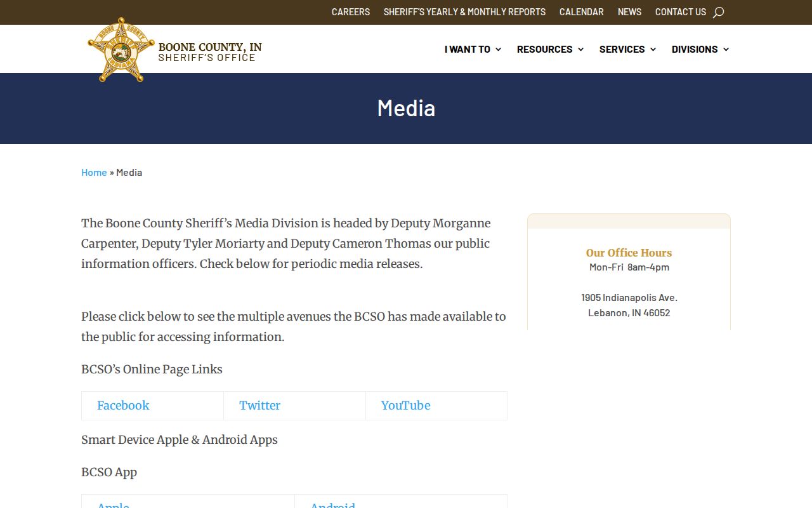The height and width of the screenshot is (508, 812).
Task: Open the BCSO YouTube link
Action: pyautogui.click(x=405, y=406)
